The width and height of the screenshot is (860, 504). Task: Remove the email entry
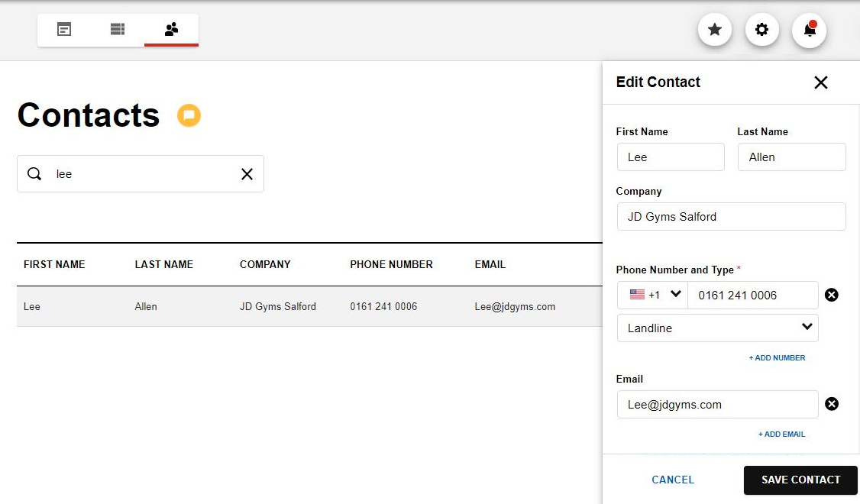tap(832, 404)
